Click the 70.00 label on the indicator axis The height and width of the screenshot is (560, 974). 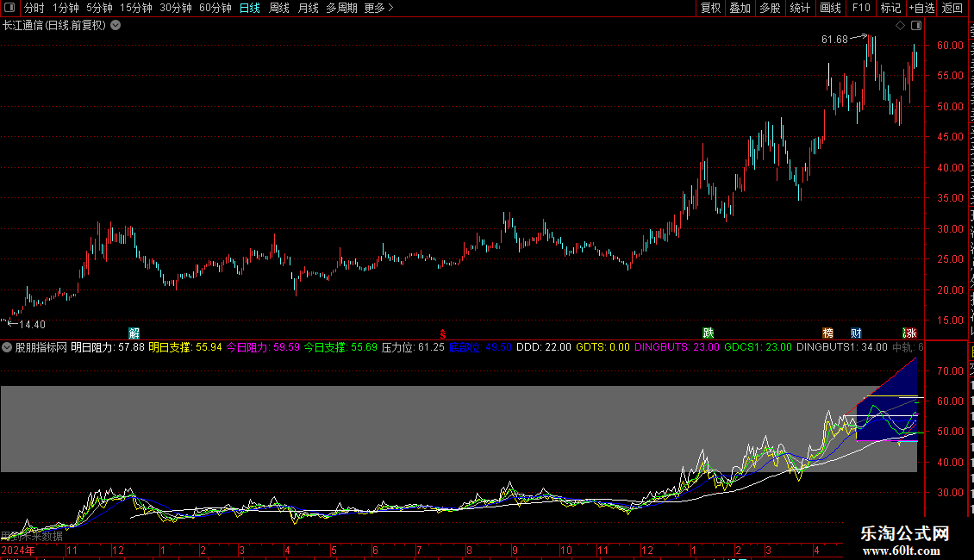pos(951,371)
